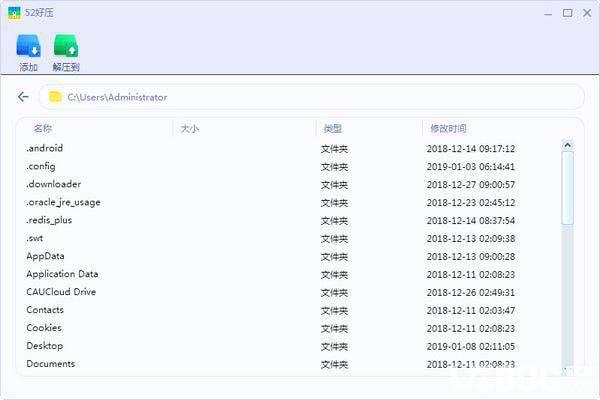This screenshot has width=600, height=400.
Task: Click 文件夹 type in the Desktop row
Action: click(334, 347)
